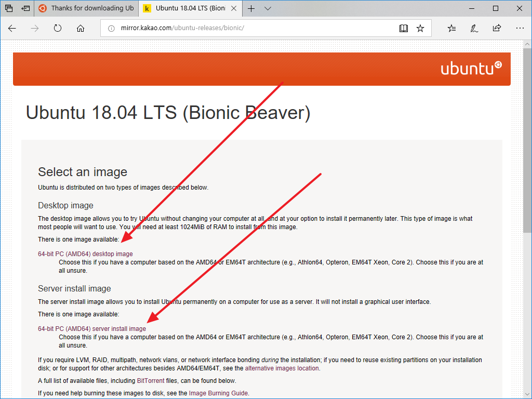
Task: Add notes with the pen icon
Action: 474,28
